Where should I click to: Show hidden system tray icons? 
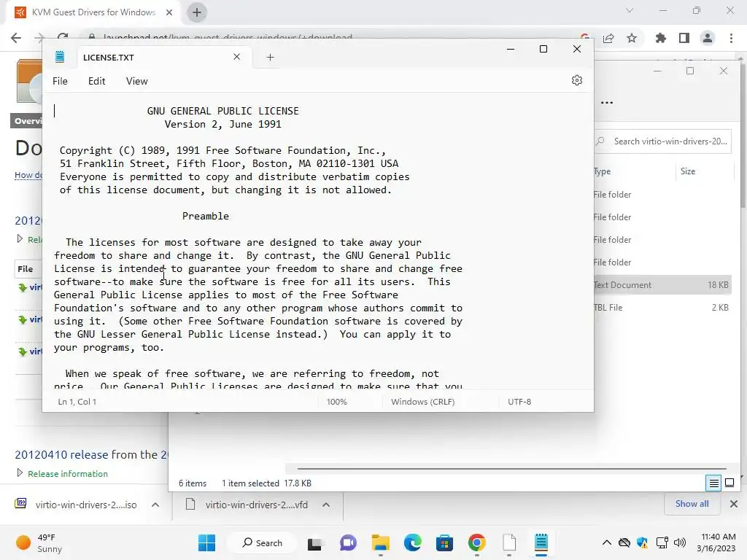tap(606, 542)
